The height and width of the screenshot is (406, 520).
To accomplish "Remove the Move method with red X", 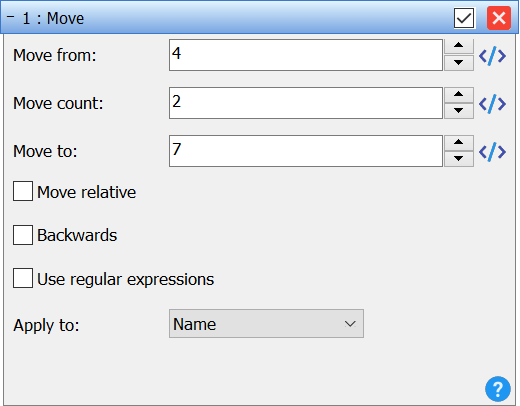I will coord(499,18).
